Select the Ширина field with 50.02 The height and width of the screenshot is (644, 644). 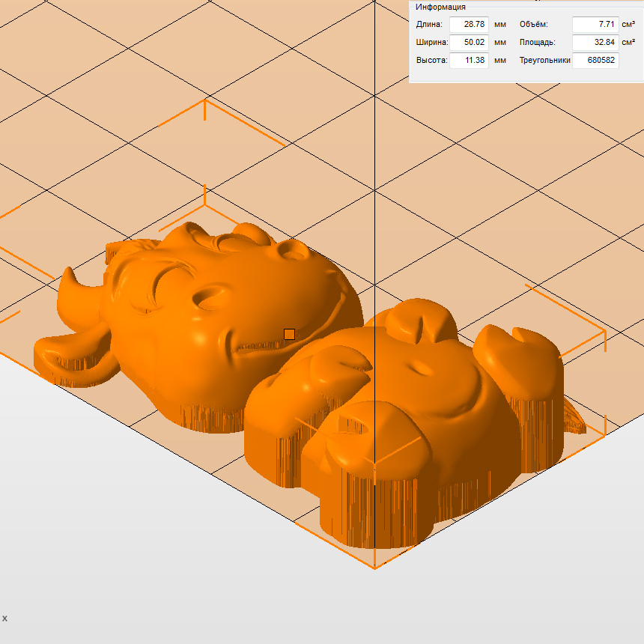[x=469, y=43]
